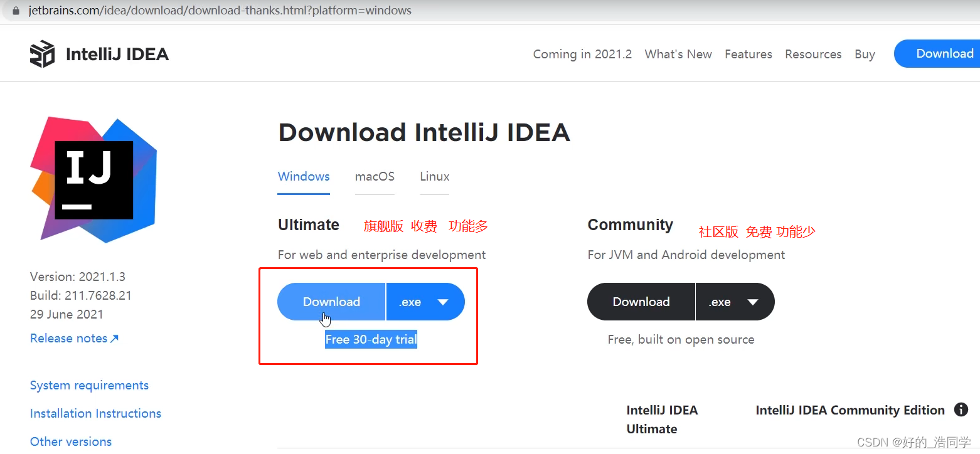Click the IntelliJ IDEA Ultimate column header
Viewport: 980px width, 454px height.
(x=662, y=420)
